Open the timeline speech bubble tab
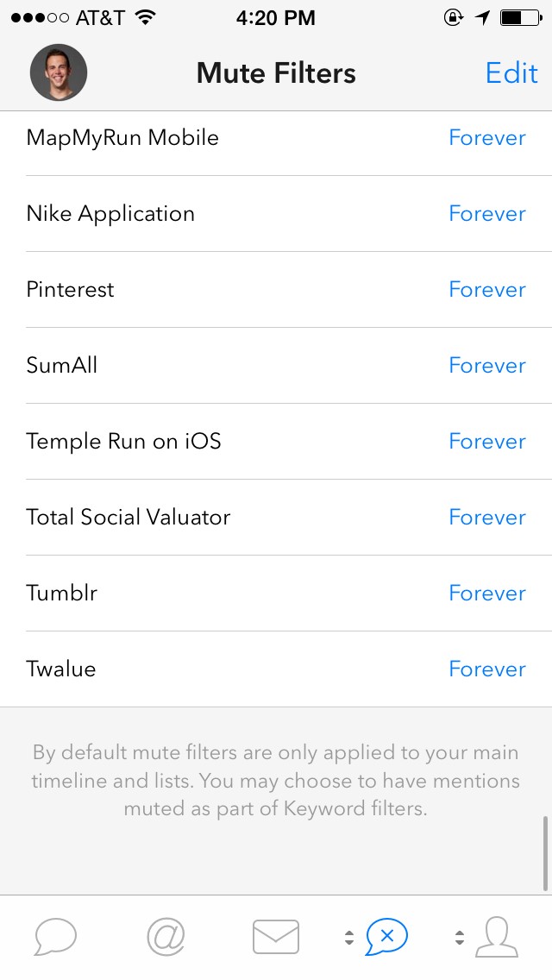 (x=56, y=937)
